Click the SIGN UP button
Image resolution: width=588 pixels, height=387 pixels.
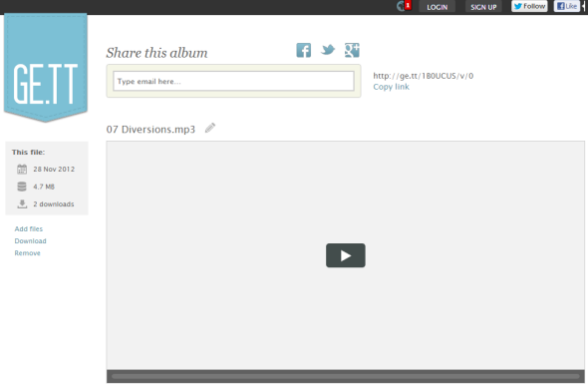click(x=483, y=7)
